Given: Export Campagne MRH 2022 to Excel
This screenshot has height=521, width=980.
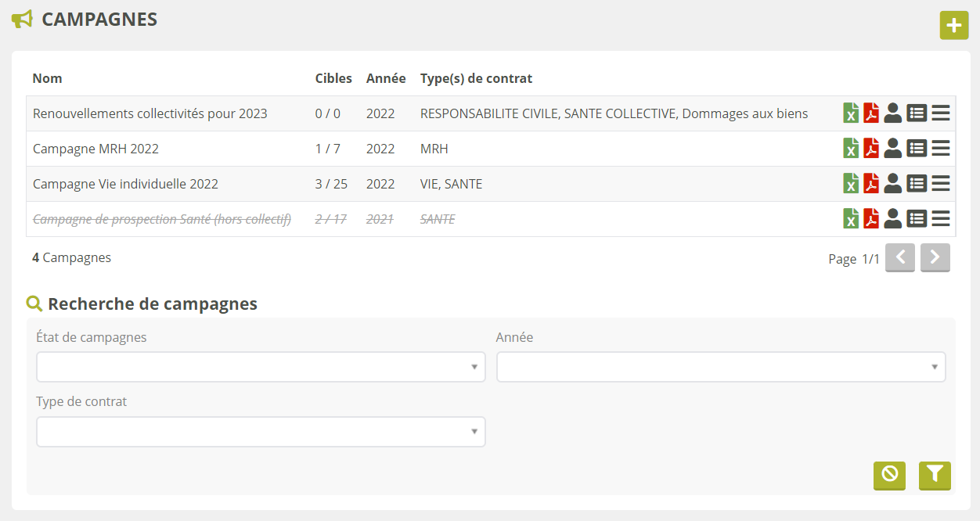Looking at the screenshot, I should click(x=851, y=149).
